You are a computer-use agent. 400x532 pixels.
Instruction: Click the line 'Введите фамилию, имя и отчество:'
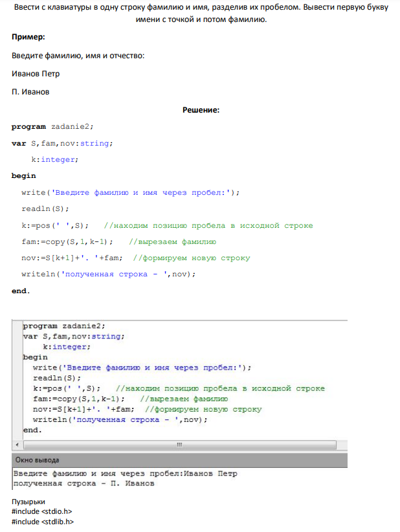click(x=78, y=56)
